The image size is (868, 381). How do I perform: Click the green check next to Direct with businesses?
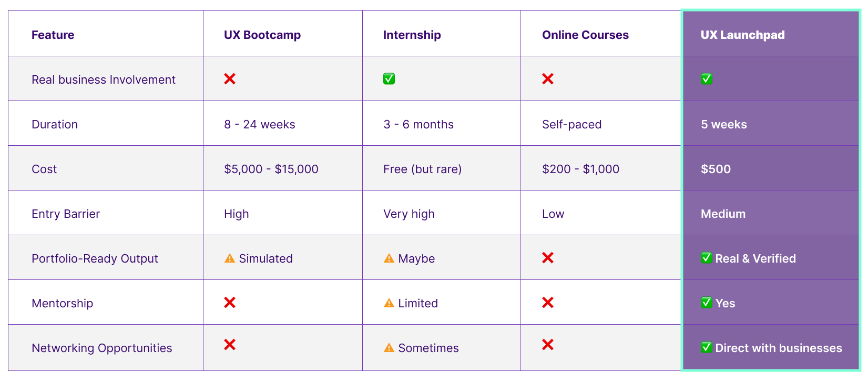coord(707,347)
